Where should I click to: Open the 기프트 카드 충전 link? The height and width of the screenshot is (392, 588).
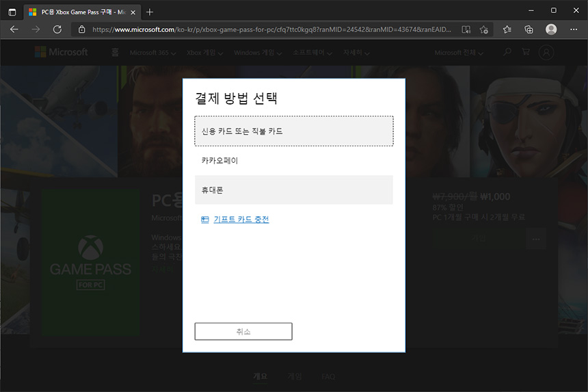[241, 220]
